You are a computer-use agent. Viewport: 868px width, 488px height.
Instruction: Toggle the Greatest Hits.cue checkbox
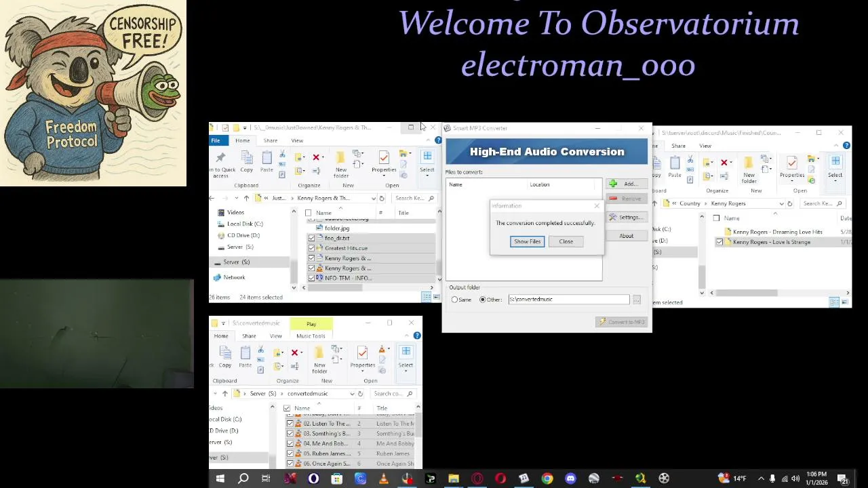click(x=311, y=249)
